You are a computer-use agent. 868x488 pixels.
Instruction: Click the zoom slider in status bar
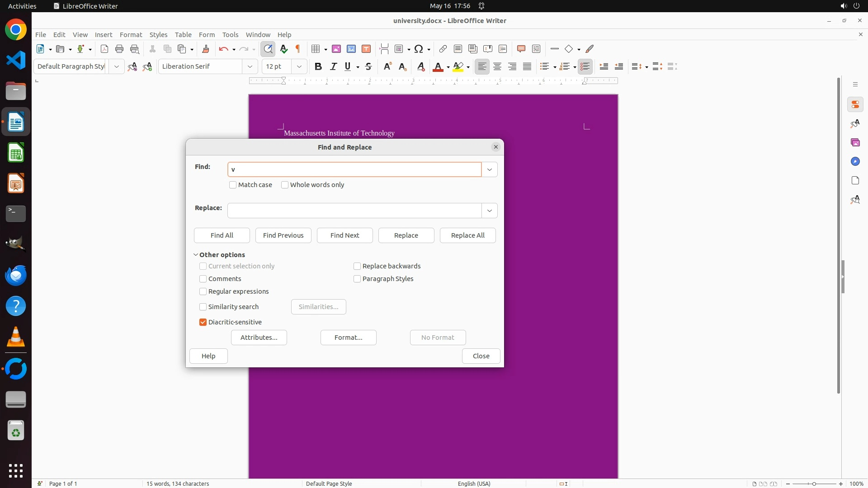click(x=814, y=483)
